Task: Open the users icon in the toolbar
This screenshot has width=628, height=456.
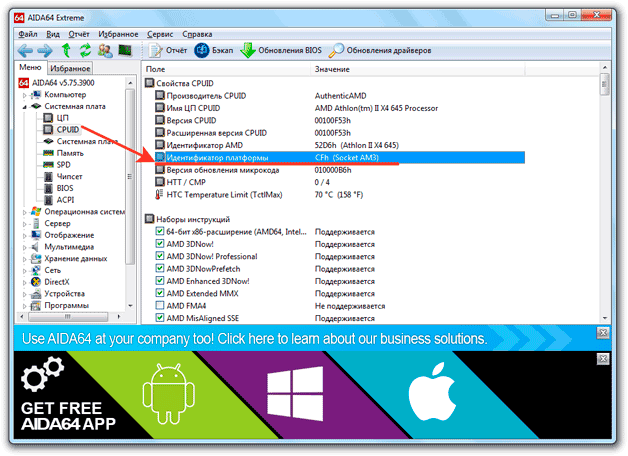Action: (105, 50)
